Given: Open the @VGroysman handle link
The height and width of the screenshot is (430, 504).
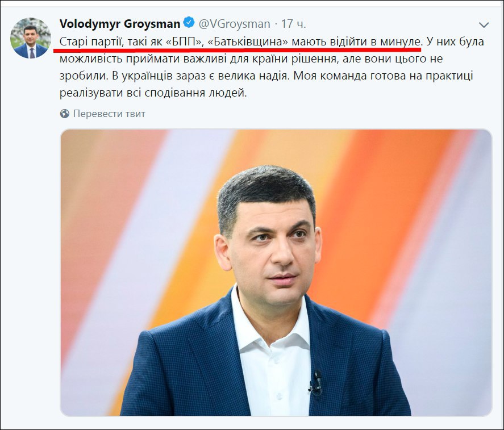Looking at the screenshot, I should click(234, 23).
